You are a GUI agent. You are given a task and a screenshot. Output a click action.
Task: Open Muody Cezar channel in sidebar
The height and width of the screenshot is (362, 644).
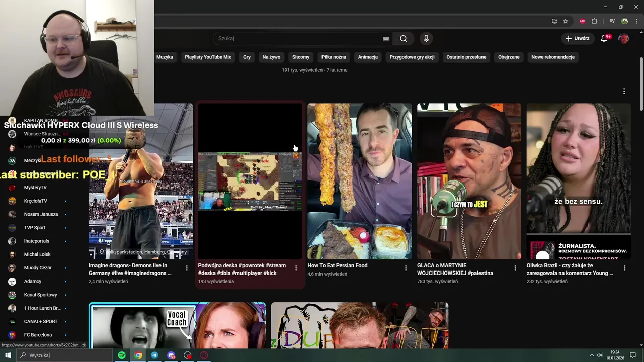37,268
